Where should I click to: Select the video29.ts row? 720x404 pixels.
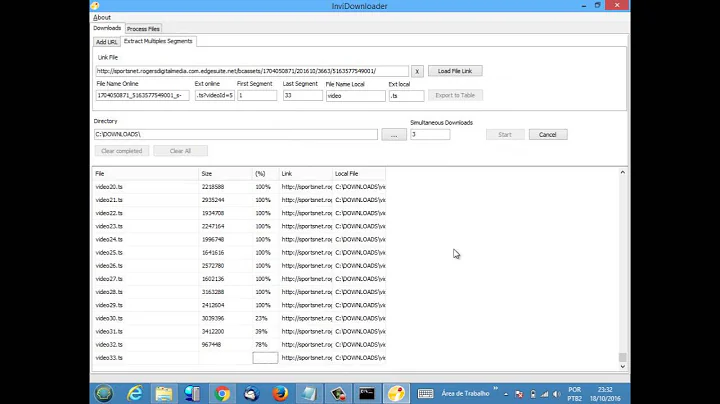pyautogui.click(x=239, y=305)
